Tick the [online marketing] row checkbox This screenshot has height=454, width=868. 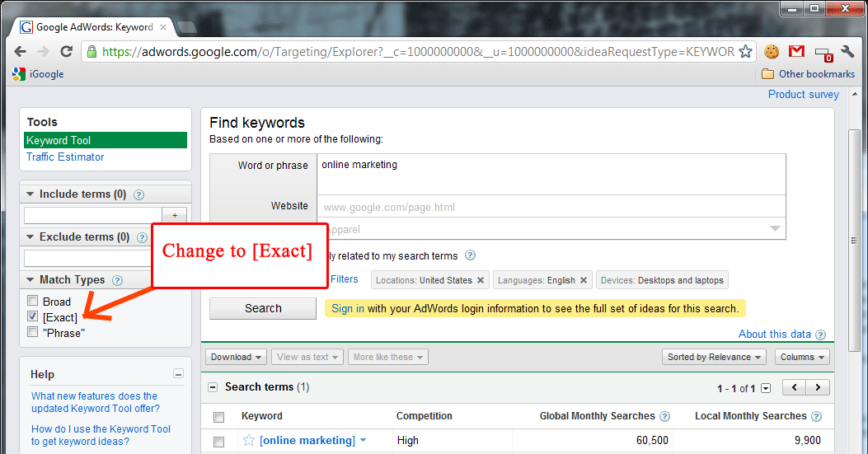pyautogui.click(x=218, y=442)
